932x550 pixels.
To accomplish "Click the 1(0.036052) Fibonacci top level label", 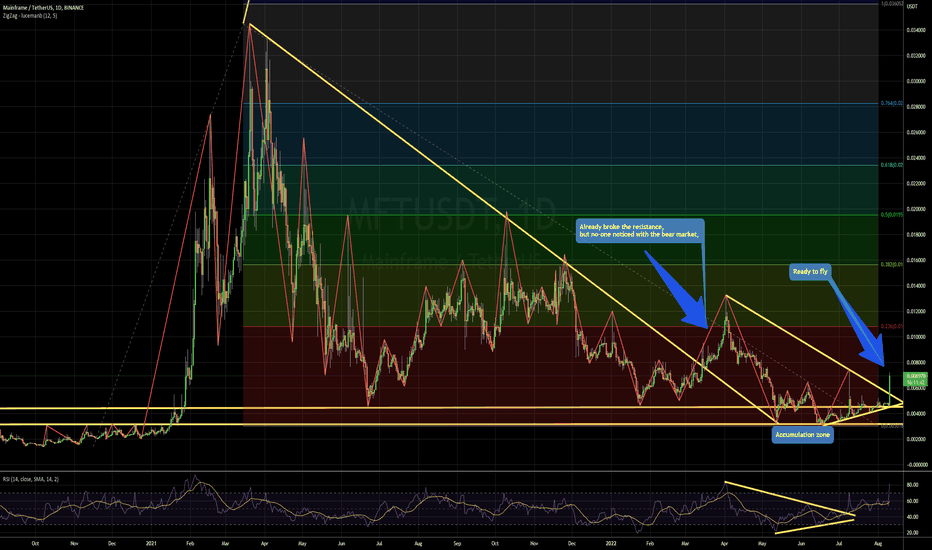I will coord(892,4).
